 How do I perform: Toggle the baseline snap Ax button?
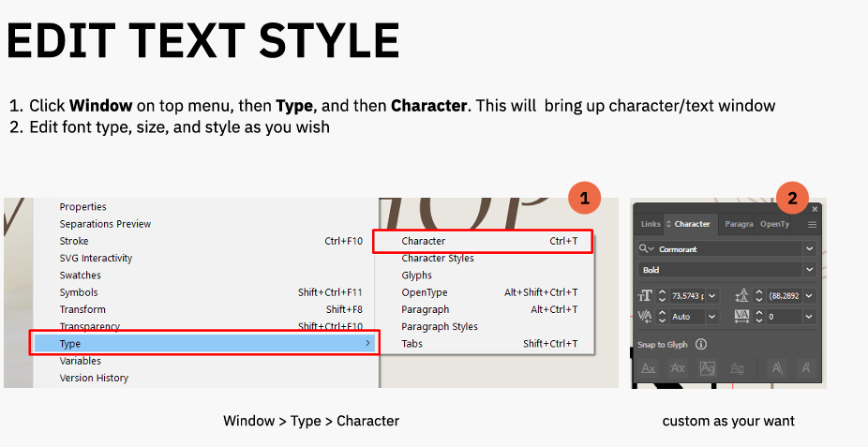tap(649, 368)
